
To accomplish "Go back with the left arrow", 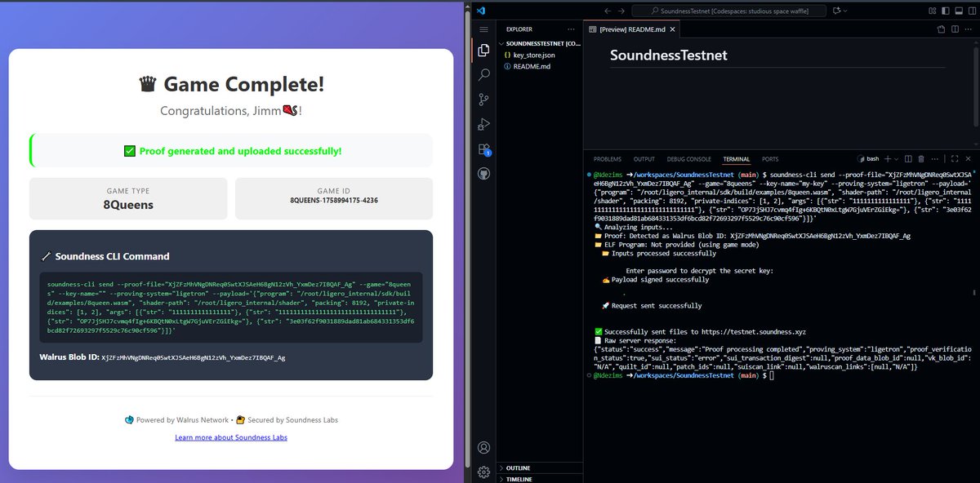I will (x=608, y=11).
